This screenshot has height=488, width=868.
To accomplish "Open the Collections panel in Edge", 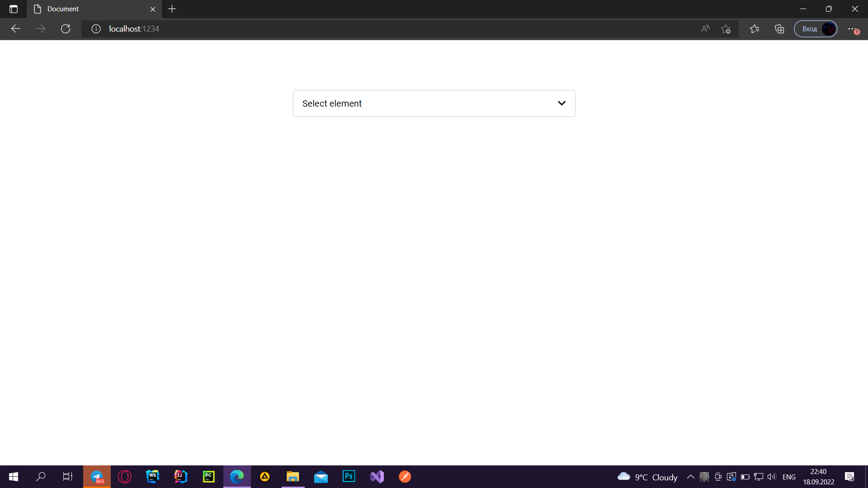I will 779,28.
